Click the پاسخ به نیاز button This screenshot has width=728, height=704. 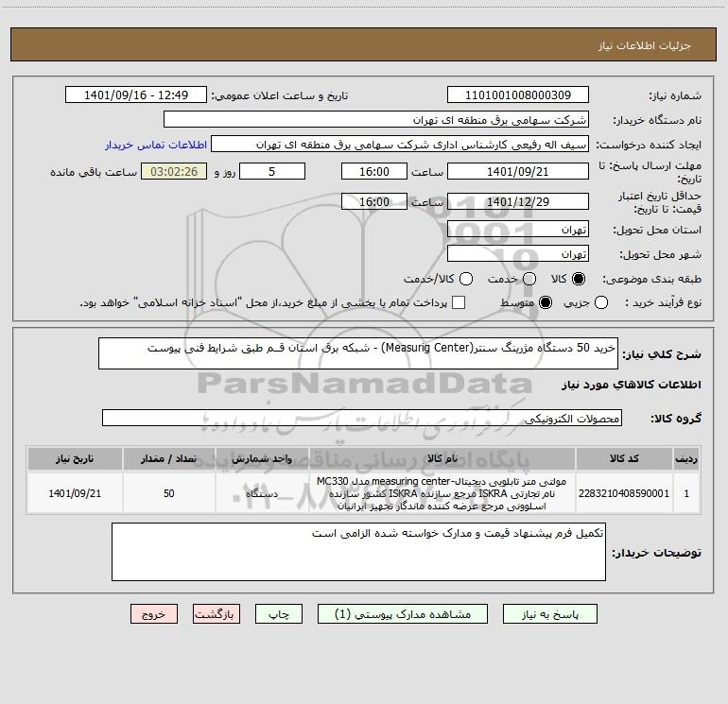coord(550,614)
